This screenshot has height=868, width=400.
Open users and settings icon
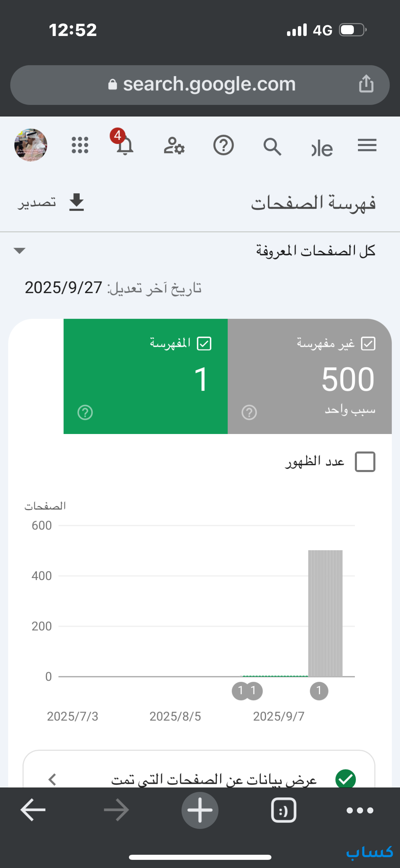click(x=174, y=146)
